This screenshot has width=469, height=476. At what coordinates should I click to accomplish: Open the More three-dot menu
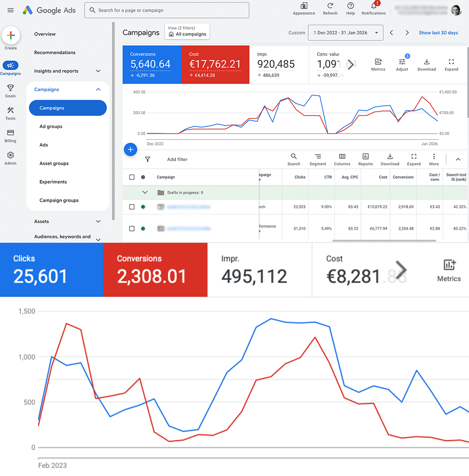pos(434,160)
